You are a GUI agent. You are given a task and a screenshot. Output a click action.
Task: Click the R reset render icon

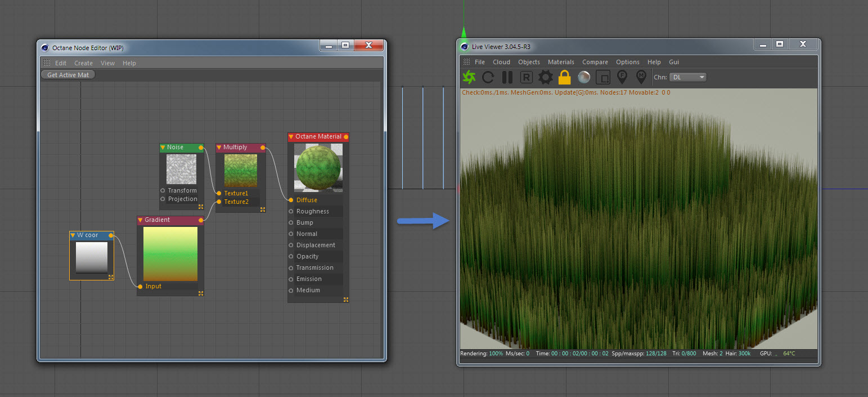point(527,77)
